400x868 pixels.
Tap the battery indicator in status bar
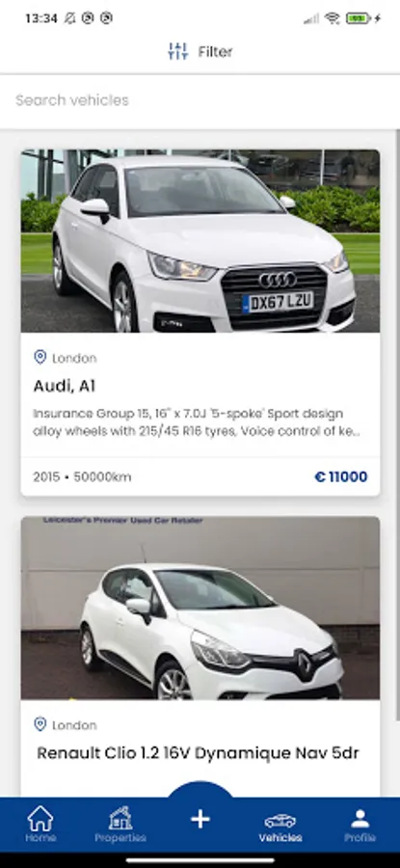pos(359,18)
